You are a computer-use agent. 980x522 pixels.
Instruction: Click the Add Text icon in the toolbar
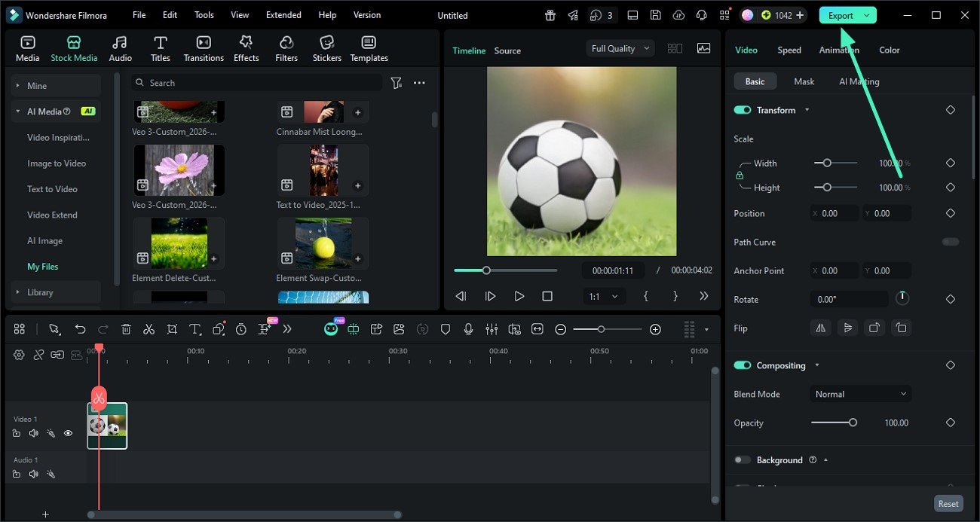point(194,329)
